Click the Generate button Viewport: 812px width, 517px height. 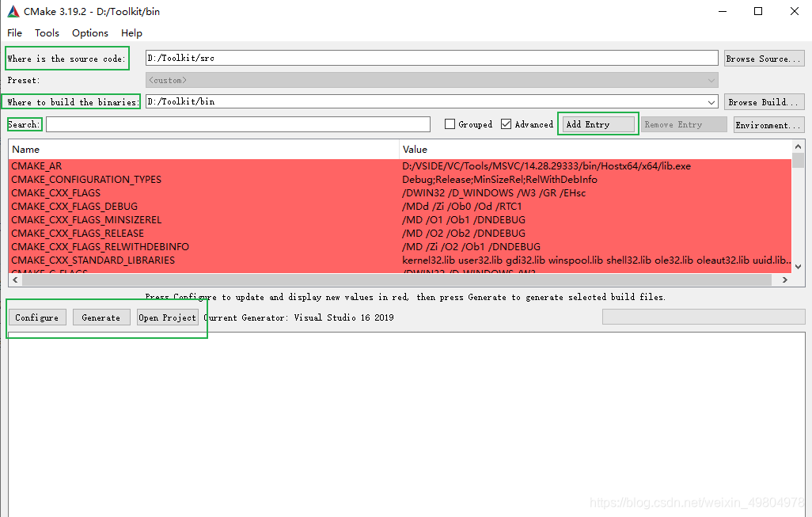pos(101,317)
